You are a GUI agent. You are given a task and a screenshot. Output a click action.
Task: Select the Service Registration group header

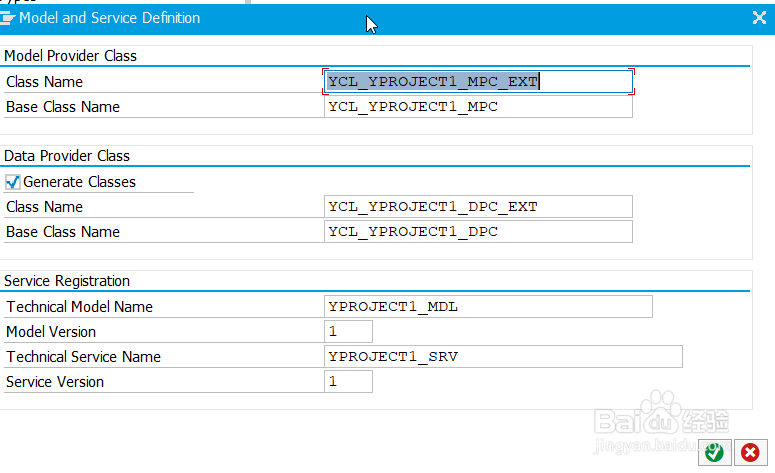pos(67,281)
